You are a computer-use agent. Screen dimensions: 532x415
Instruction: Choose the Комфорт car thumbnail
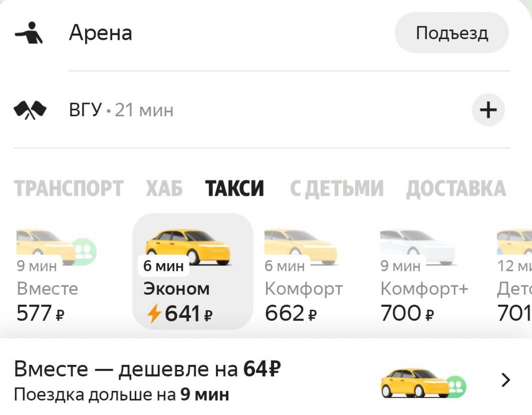click(300, 245)
